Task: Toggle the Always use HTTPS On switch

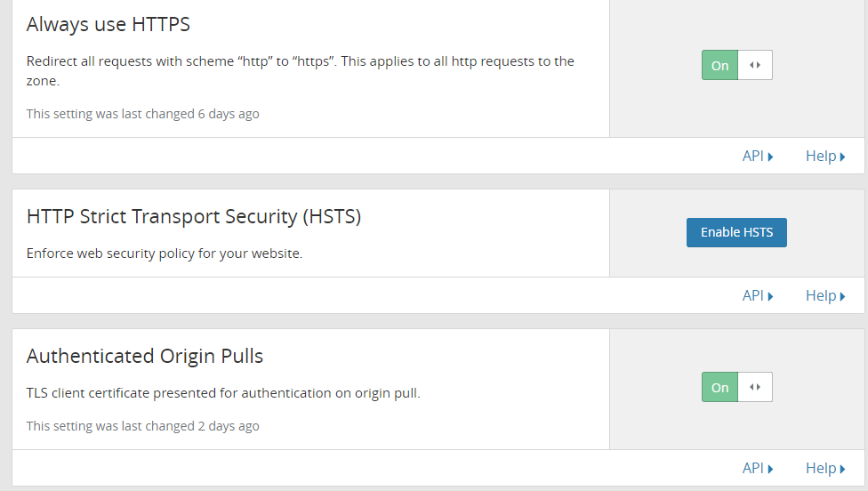Action: [736, 65]
